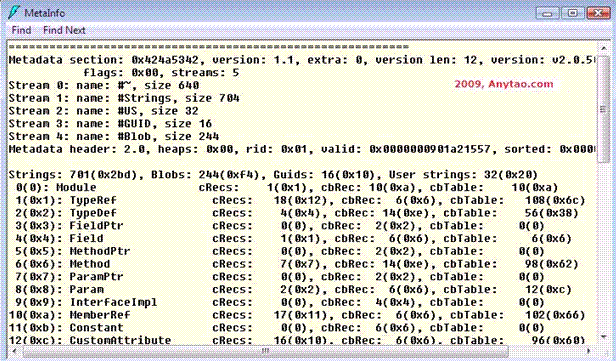Click the MethodPtr table row
The height and width of the screenshot is (361, 616).
280,251
